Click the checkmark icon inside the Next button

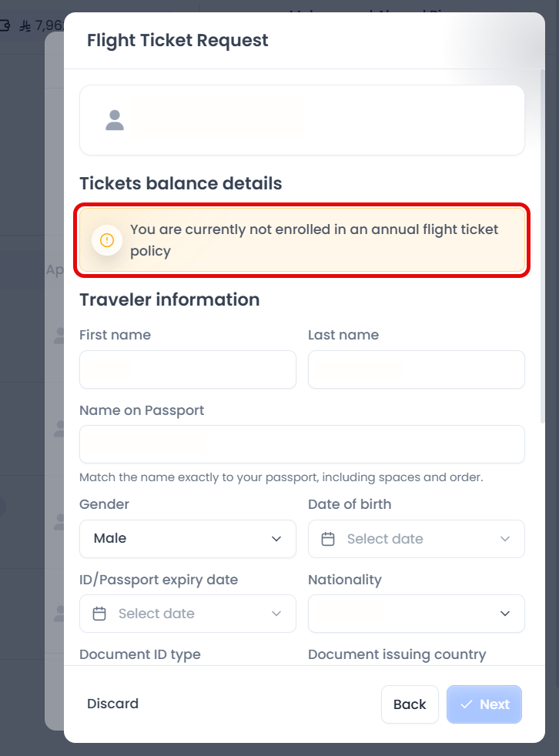point(467,704)
